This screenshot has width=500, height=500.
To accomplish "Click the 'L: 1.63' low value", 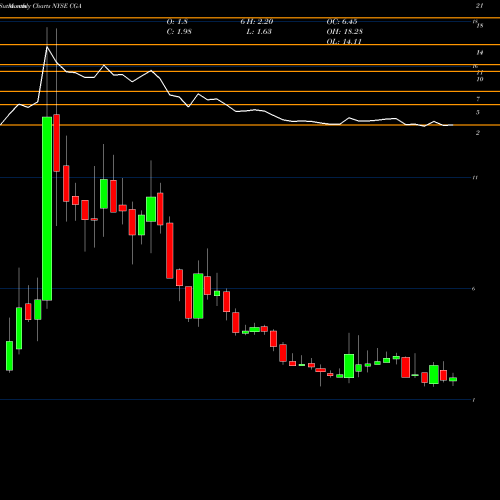I will (x=259, y=32).
